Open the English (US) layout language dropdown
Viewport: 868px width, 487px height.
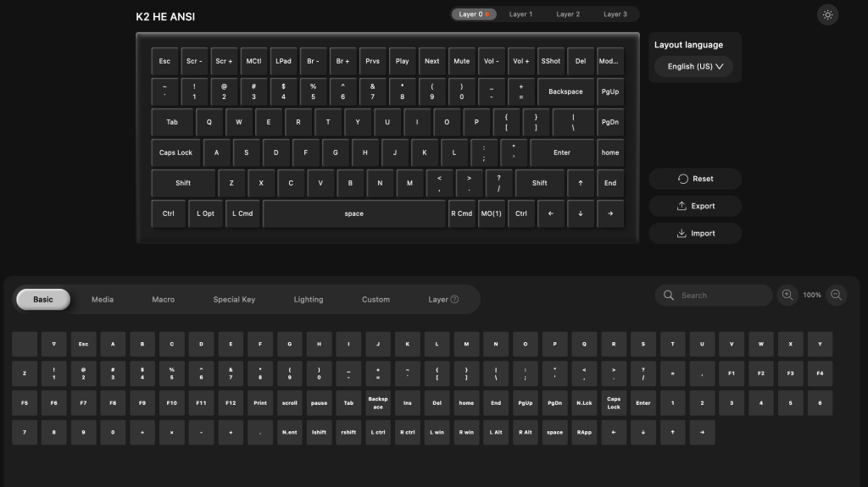tap(693, 67)
